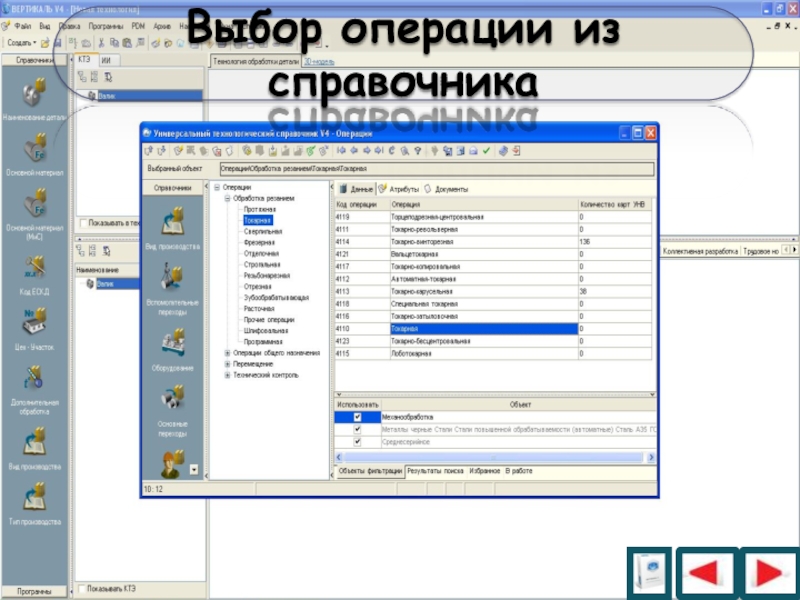Select the Коллективная разработка tab
The height and width of the screenshot is (600, 800).
click(x=701, y=251)
